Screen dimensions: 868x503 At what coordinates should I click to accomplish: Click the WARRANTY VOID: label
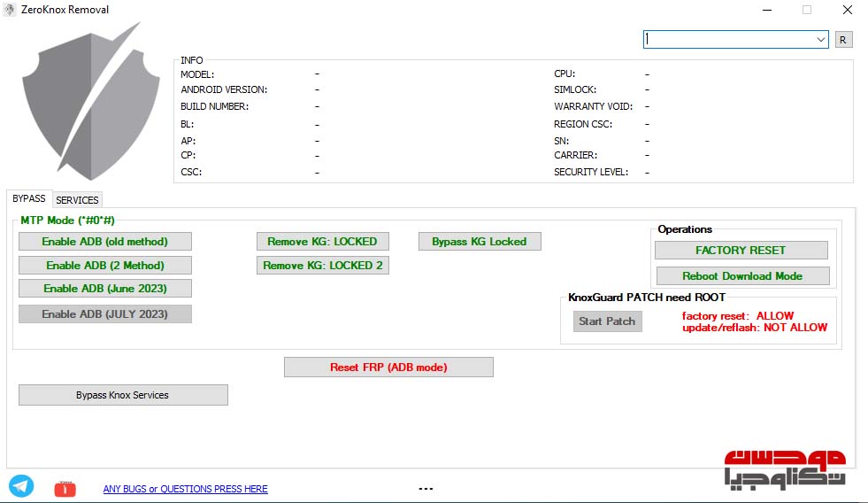pyautogui.click(x=593, y=106)
